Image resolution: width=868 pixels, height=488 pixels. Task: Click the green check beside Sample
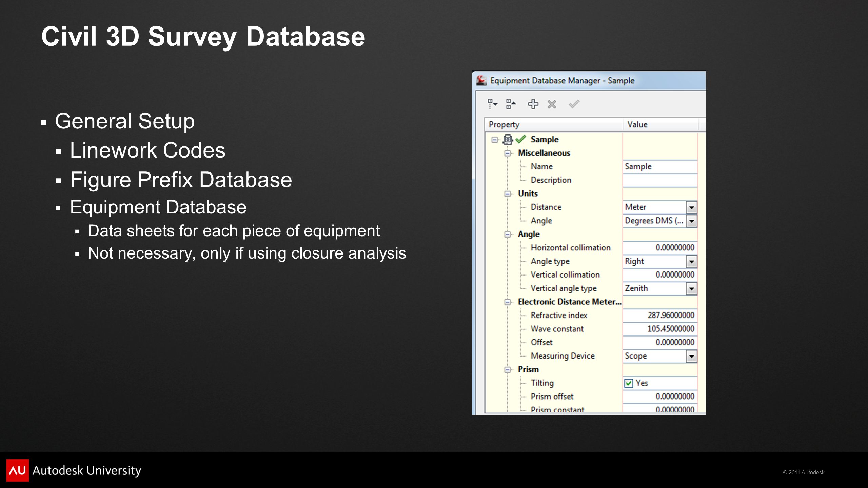pos(520,139)
